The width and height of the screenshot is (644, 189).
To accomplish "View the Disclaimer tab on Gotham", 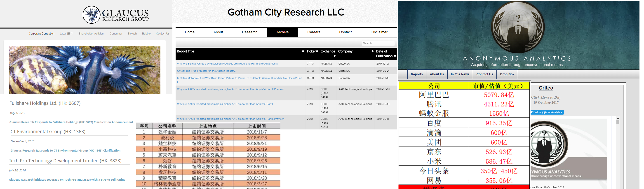I will click(x=379, y=32).
